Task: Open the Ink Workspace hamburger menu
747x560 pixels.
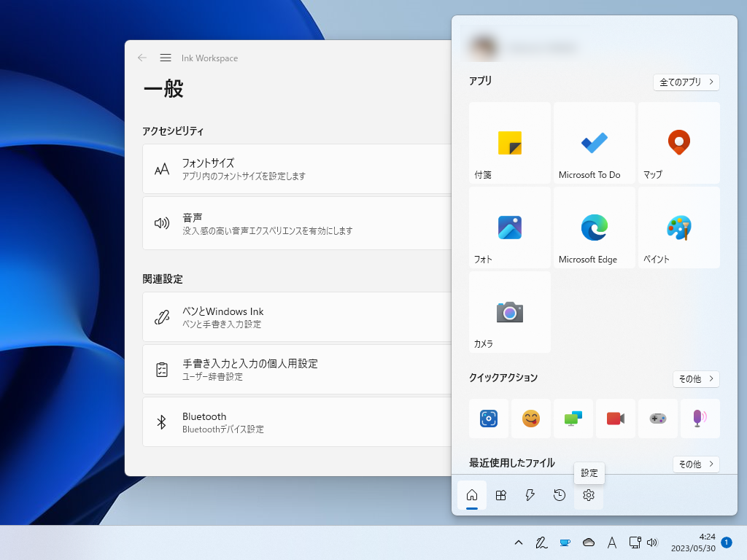Action: (x=166, y=58)
